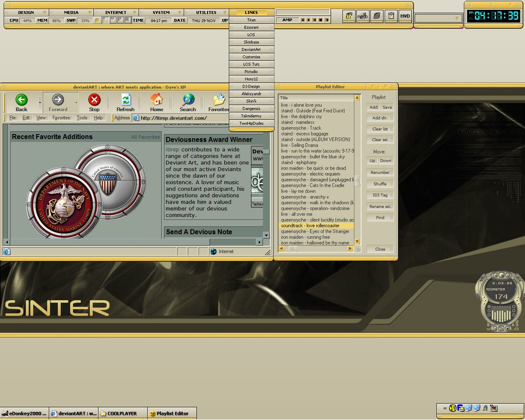The height and width of the screenshot is (420, 525).
Task: Expand the SYSTEM menu dropdown
Action: coord(180,13)
